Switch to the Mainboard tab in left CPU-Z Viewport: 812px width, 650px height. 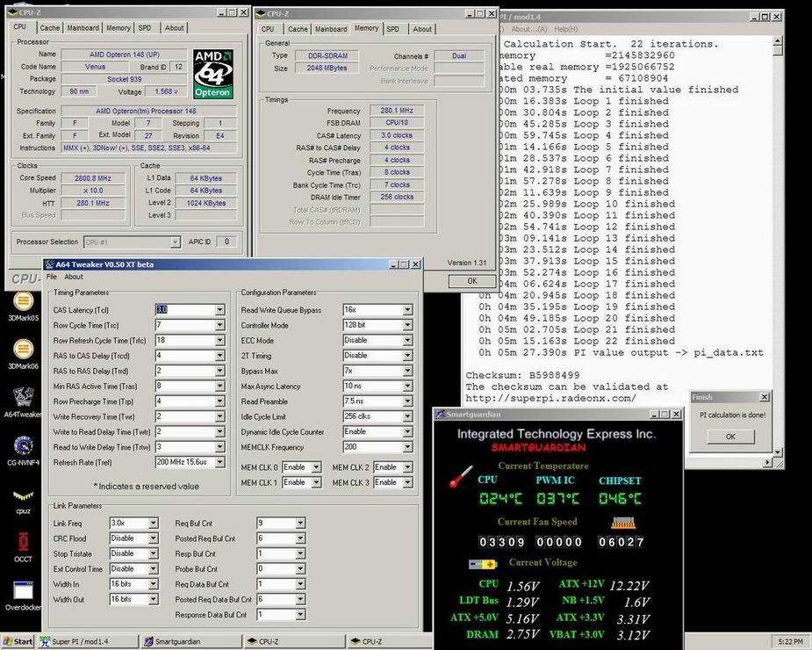click(x=83, y=28)
